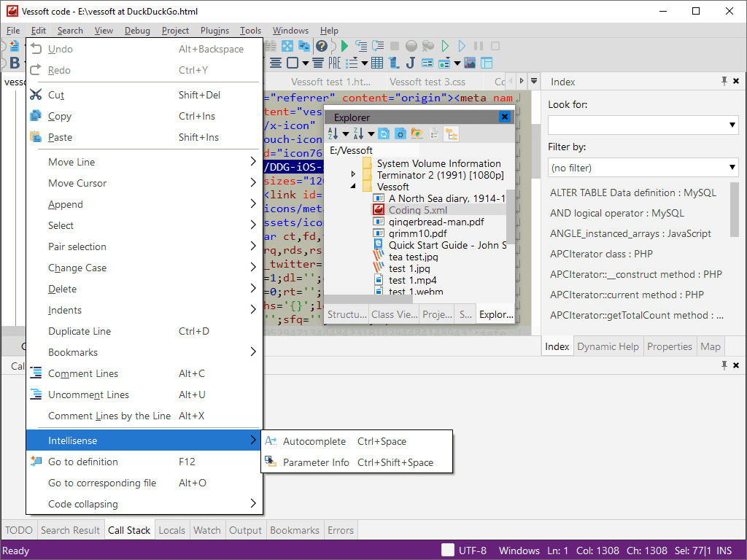Open dropdown arrow beside the list icon
This screenshot has width=747, height=560.
coord(365,63)
